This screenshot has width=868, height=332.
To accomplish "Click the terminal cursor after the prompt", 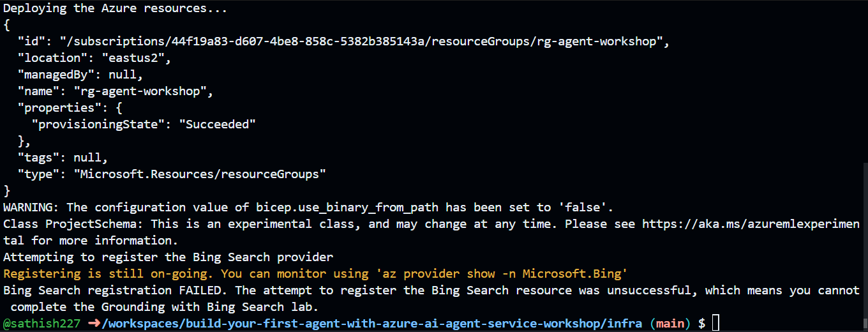I will point(715,324).
